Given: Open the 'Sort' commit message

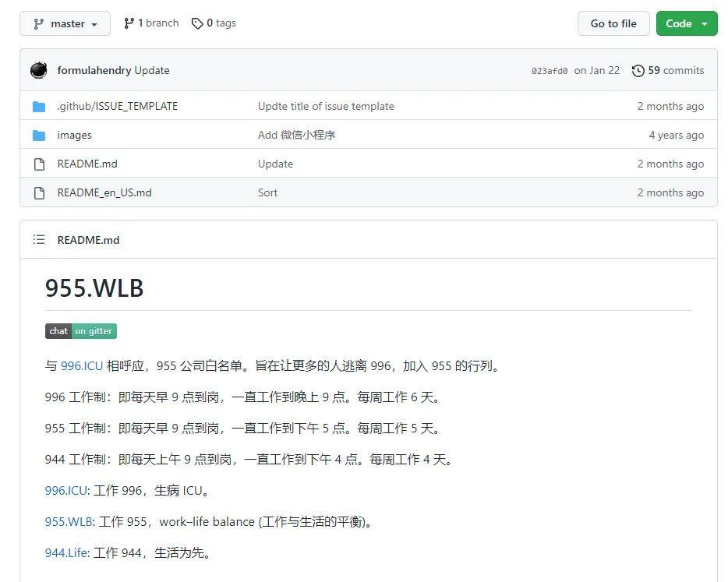Looking at the screenshot, I should (267, 192).
